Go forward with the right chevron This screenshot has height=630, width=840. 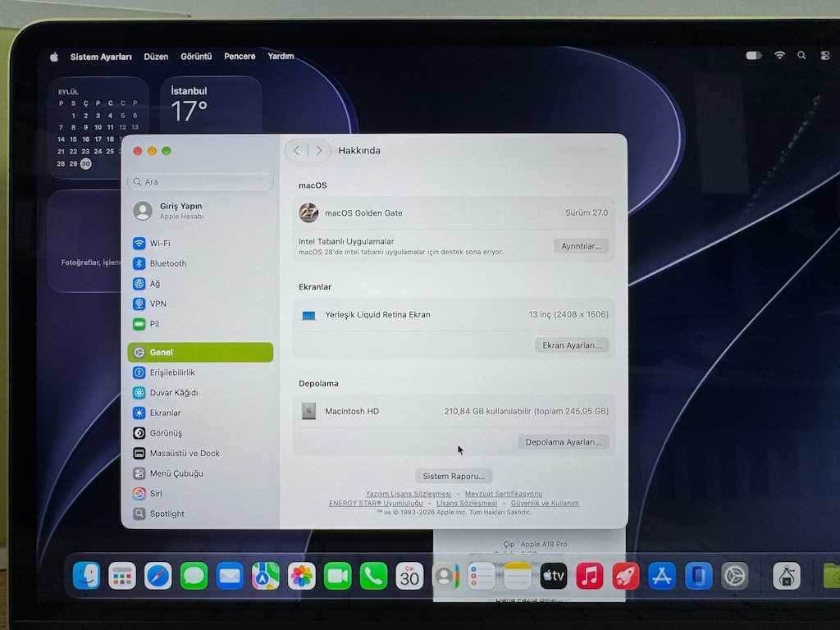point(319,151)
